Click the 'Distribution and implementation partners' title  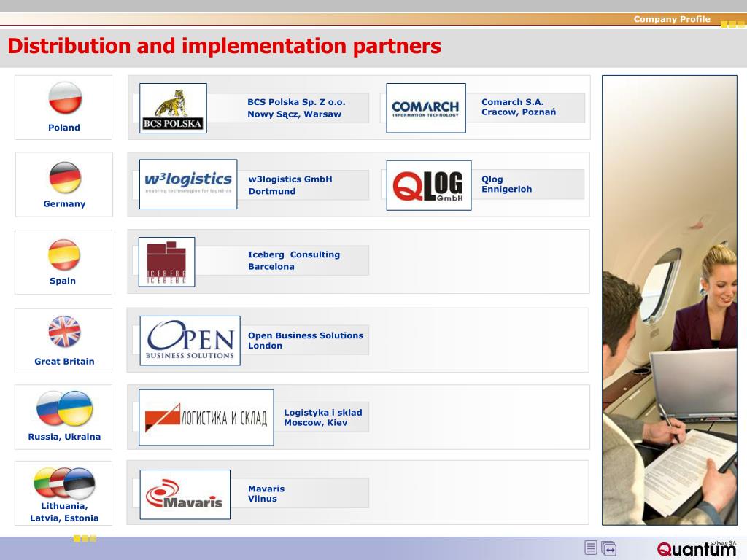225,46
